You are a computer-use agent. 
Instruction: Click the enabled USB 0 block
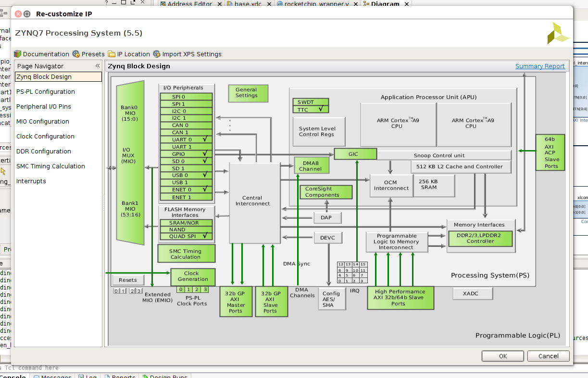tap(186, 175)
